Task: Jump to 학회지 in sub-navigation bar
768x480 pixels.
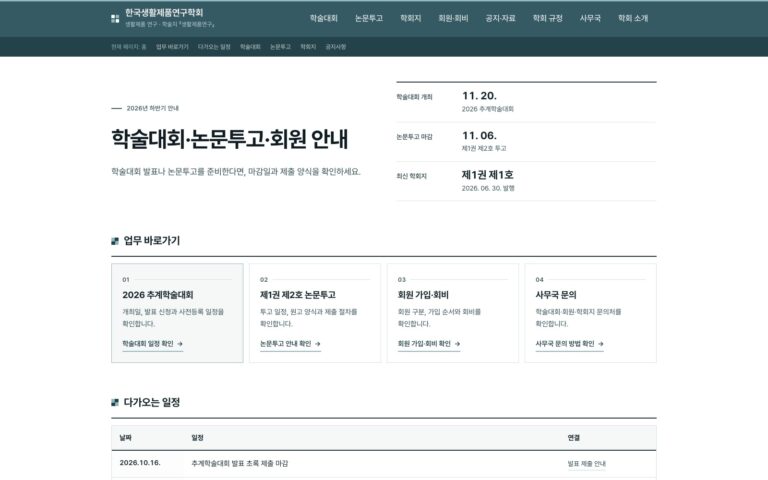Action: coord(308,47)
